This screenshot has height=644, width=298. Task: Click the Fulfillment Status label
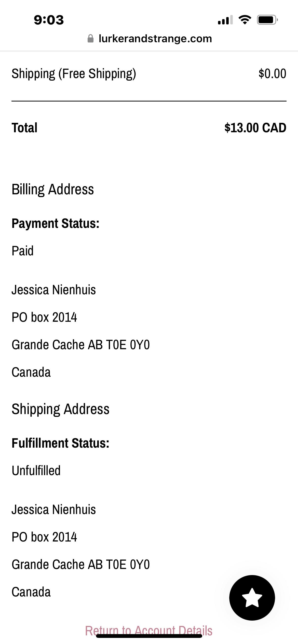coord(61,443)
